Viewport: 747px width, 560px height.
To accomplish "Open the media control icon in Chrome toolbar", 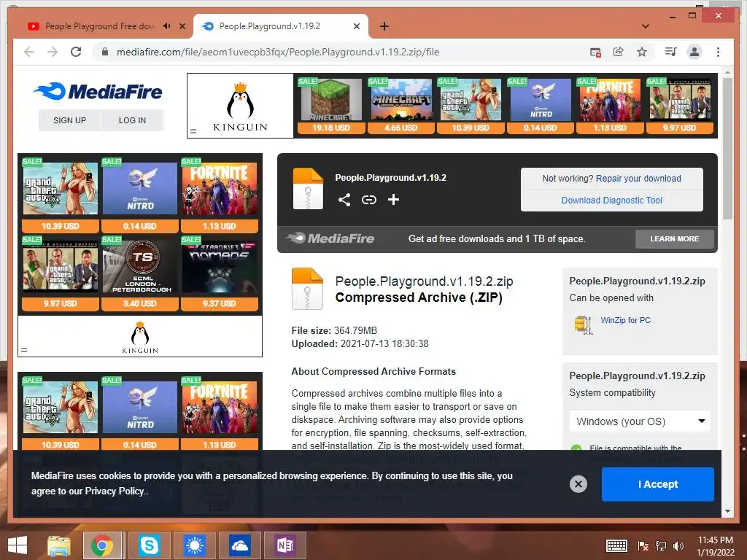I will tap(671, 52).
